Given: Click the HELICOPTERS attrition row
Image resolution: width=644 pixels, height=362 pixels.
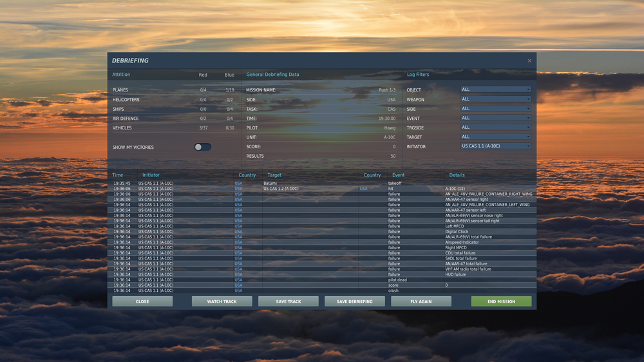Looking at the screenshot, I should (x=174, y=100).
